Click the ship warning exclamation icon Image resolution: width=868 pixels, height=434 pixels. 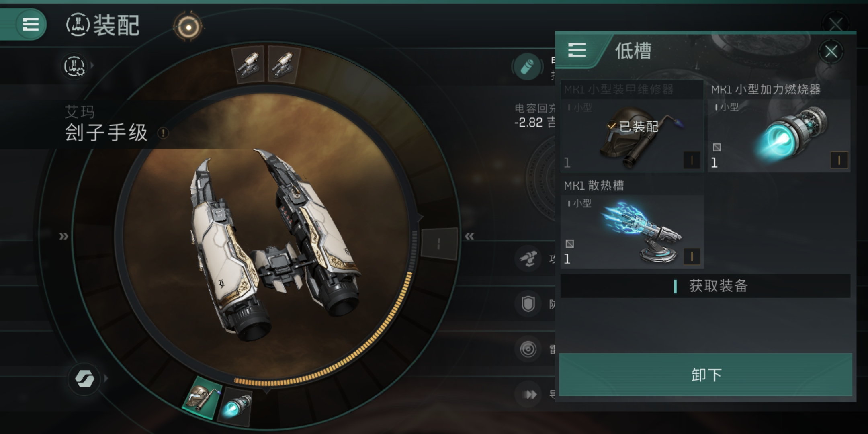[163, 133]
